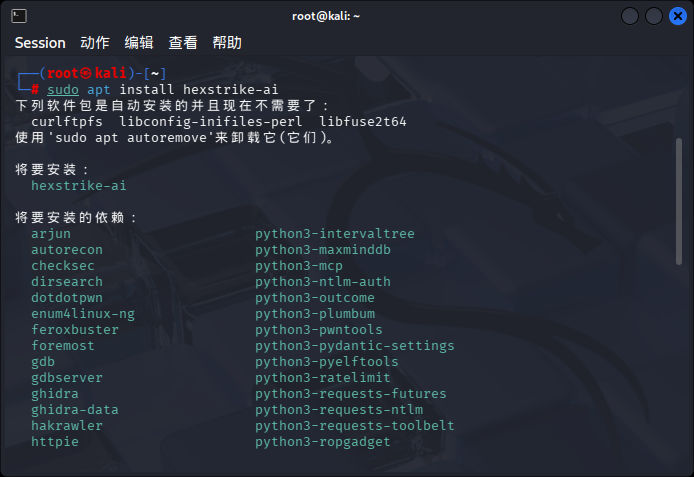Click python3-maxminddb in the list

[323, 250]
